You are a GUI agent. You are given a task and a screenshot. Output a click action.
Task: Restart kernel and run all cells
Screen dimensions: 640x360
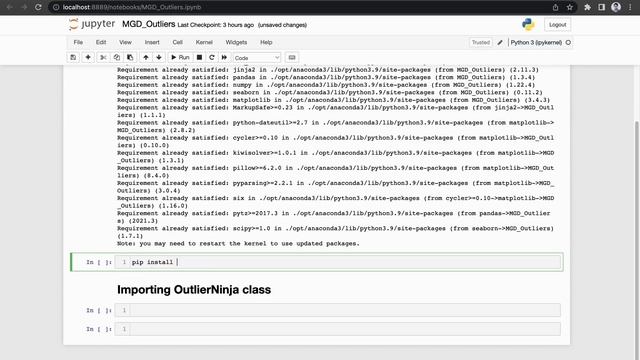point(224,58)
